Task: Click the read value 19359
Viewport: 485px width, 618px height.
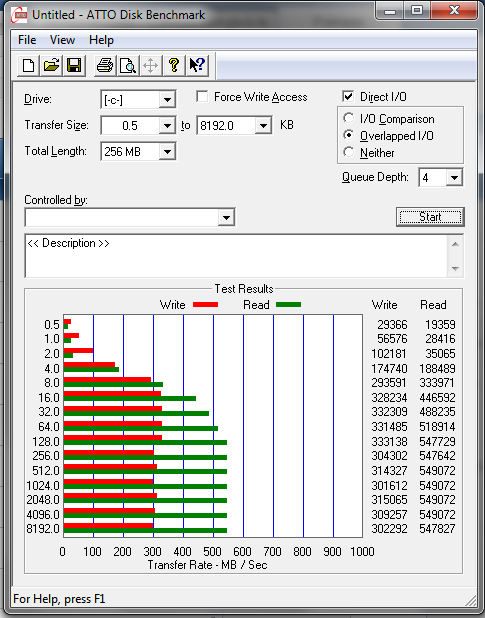Action: click(x=440, y=325)
